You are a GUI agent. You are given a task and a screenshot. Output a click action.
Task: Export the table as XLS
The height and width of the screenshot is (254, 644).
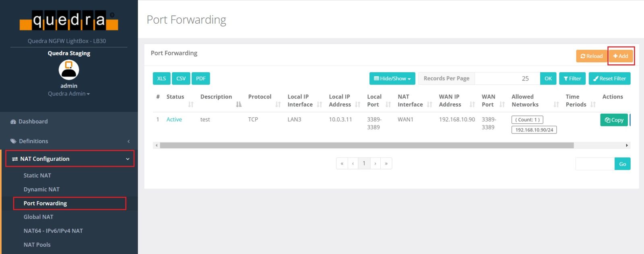[x=161, y=79]
